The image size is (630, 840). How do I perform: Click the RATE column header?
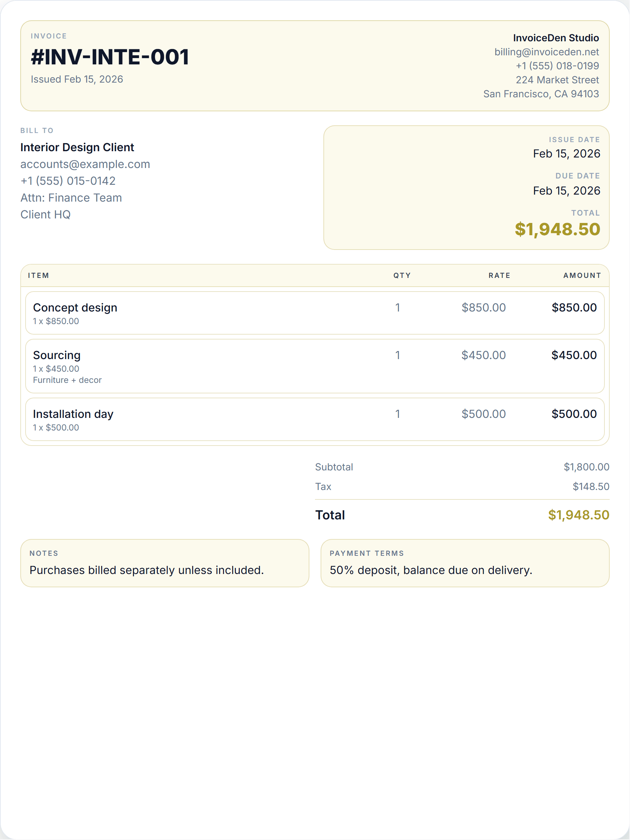[x=499, y=275]
